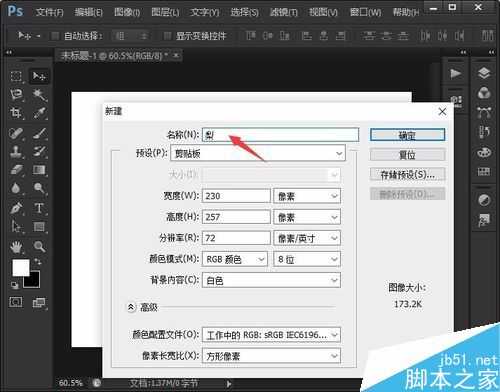
Task: Open the Layers panel icon
Action: [484, 73]
